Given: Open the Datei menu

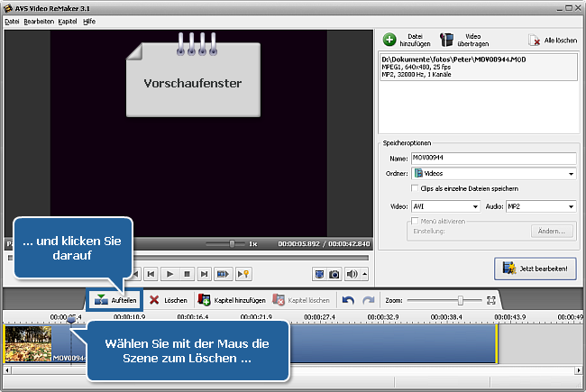Looking at the screenshot, I should (x=12, y=22).
